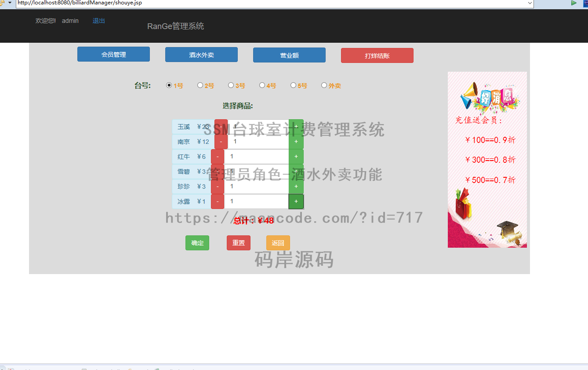The height and width of the screenshot is (370, 588).
Task: Click the 选择商品 heading
Action: coord(238,106)
